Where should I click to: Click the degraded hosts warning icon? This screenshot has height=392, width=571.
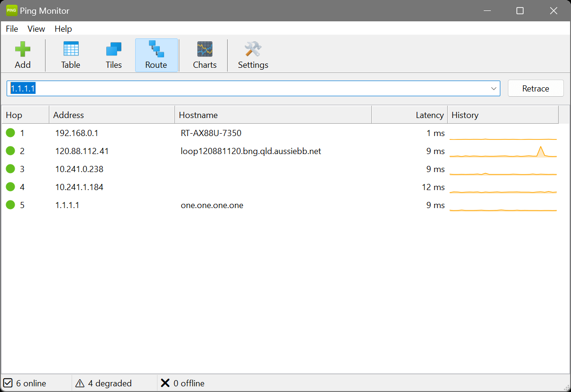(x=80, y=383)
